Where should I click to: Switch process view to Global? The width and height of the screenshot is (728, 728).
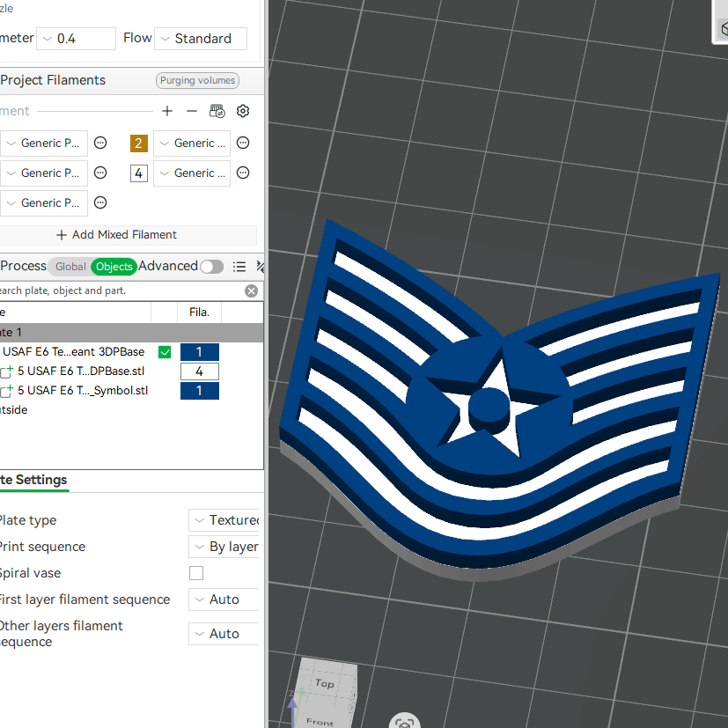click(x=70, y=267)
